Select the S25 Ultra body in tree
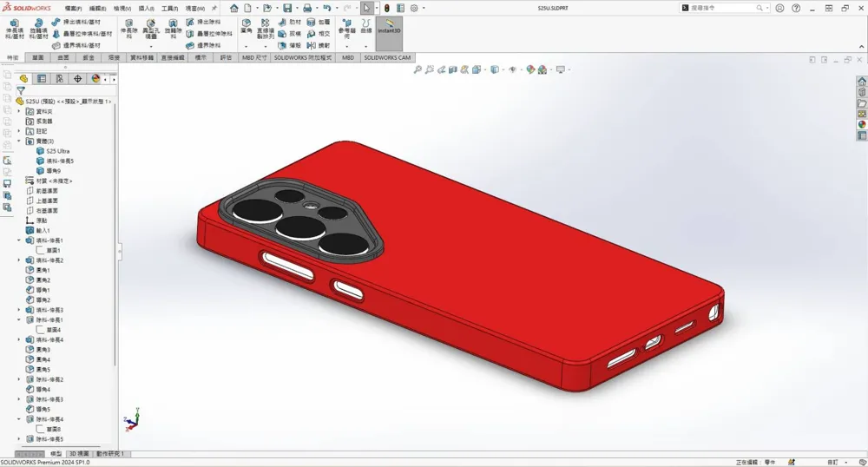The height and width of the screenshot is (467, 868). pos(53,151)
